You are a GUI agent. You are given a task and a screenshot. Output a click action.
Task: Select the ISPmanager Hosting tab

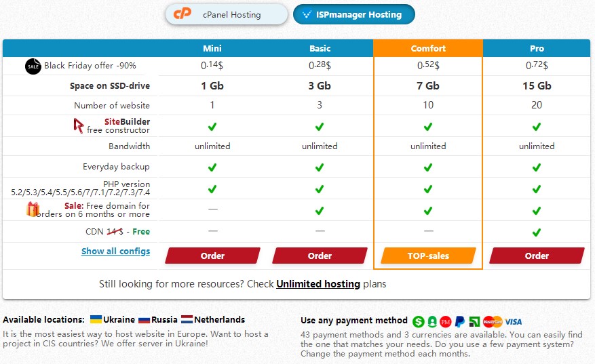353,14
